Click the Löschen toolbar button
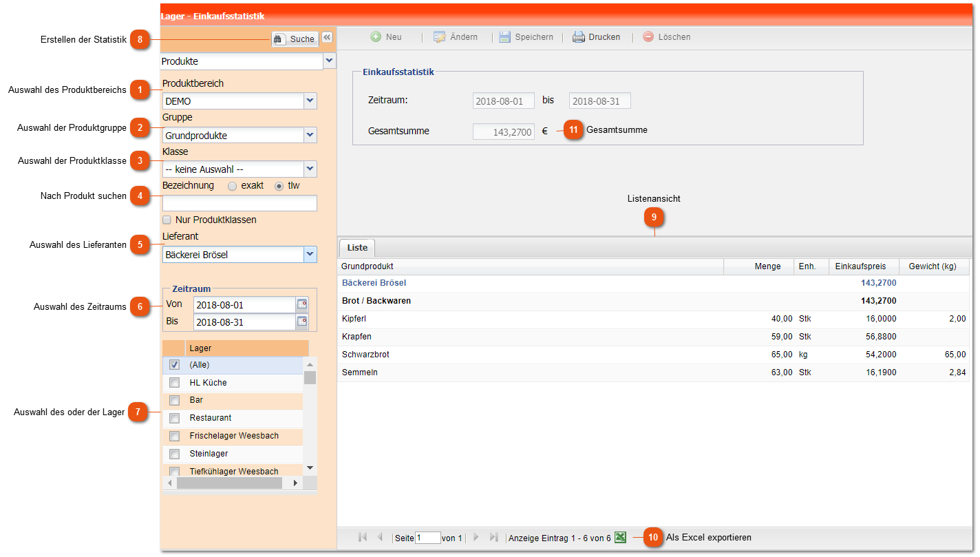The width and height of the screenshot is (980, 557). [667, 37]
